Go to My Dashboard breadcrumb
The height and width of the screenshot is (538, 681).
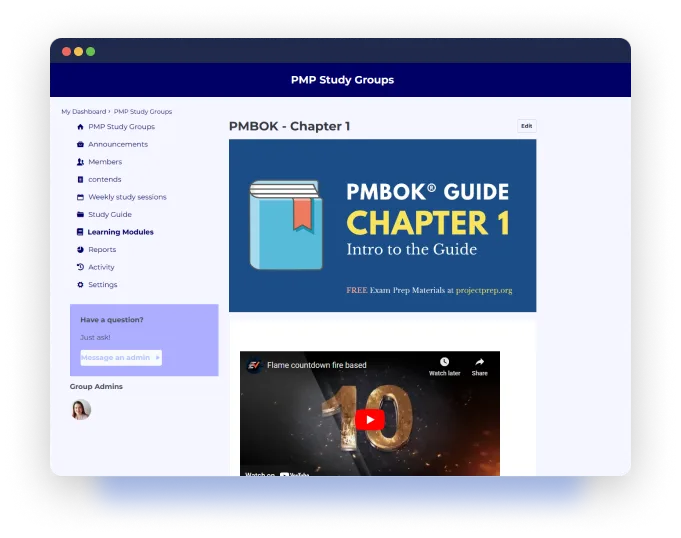pyautogui.click(x=84, y=112)
